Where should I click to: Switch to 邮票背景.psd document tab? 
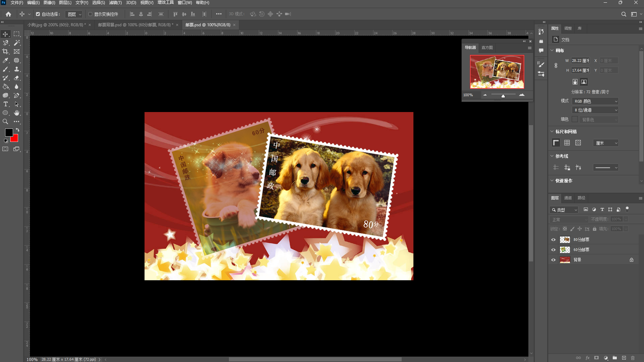(x=135, y=25)
